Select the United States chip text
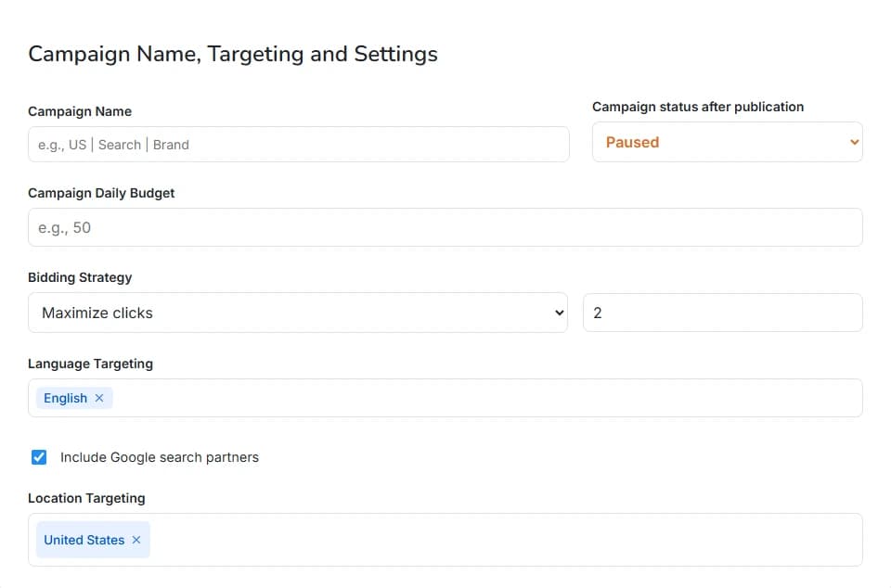Viewport: 891px width, 588px height. point(84,540)
